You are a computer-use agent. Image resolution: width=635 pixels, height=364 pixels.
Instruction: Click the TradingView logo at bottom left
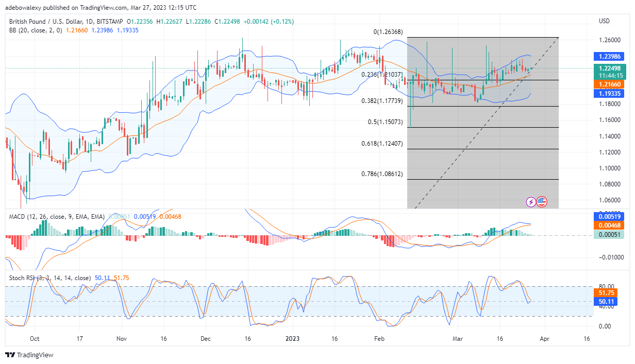coord(29,355)
